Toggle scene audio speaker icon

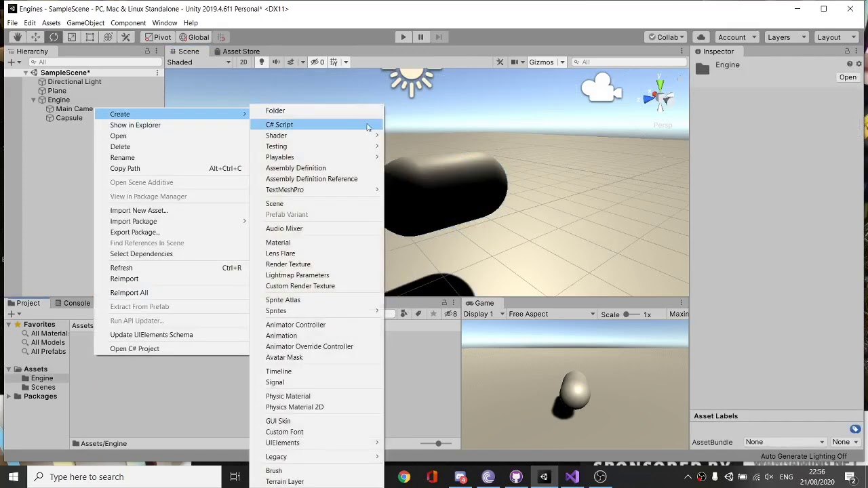[x=276, y=62]
